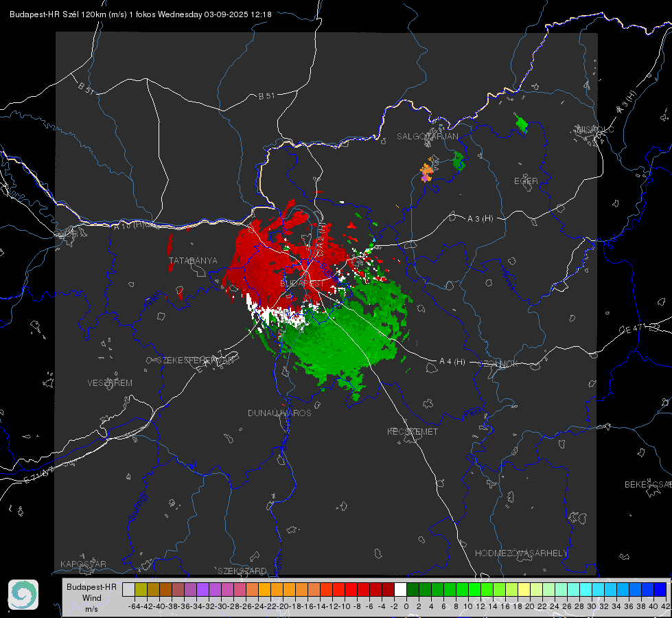Click the 0 legend value
The width and height of the screenshot is (672, 618).
click(406, 606)
